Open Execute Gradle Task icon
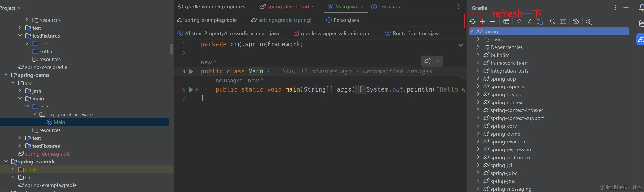644x192 pixels. pyautogui.click(x=506, y=22)
